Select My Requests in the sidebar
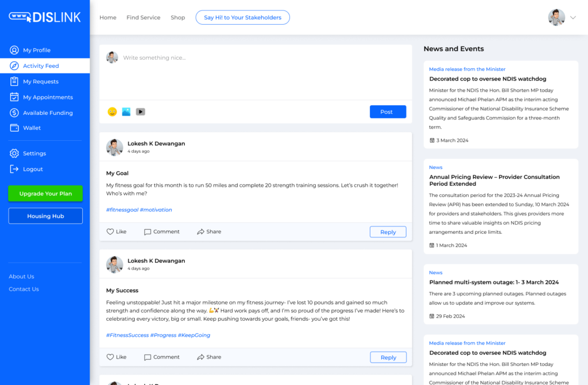Screen dimensions: 588x385 (x=41, y=82)
